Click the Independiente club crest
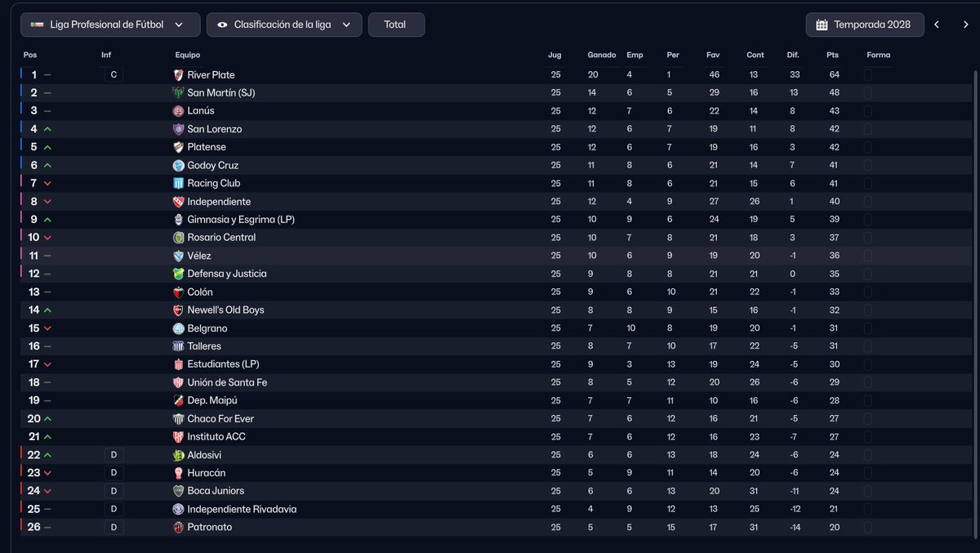Image resolution: width=980 pixels, height=553 pixels. 178,202
